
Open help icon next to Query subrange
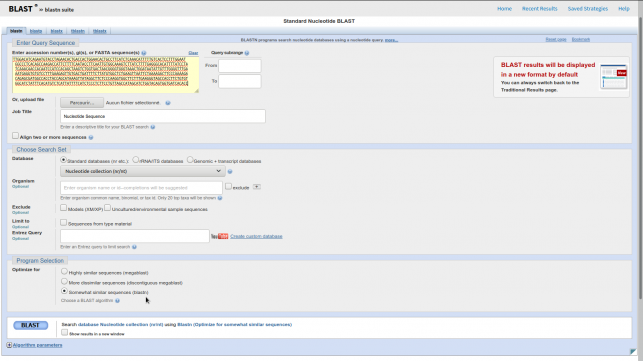coord(247,53)
